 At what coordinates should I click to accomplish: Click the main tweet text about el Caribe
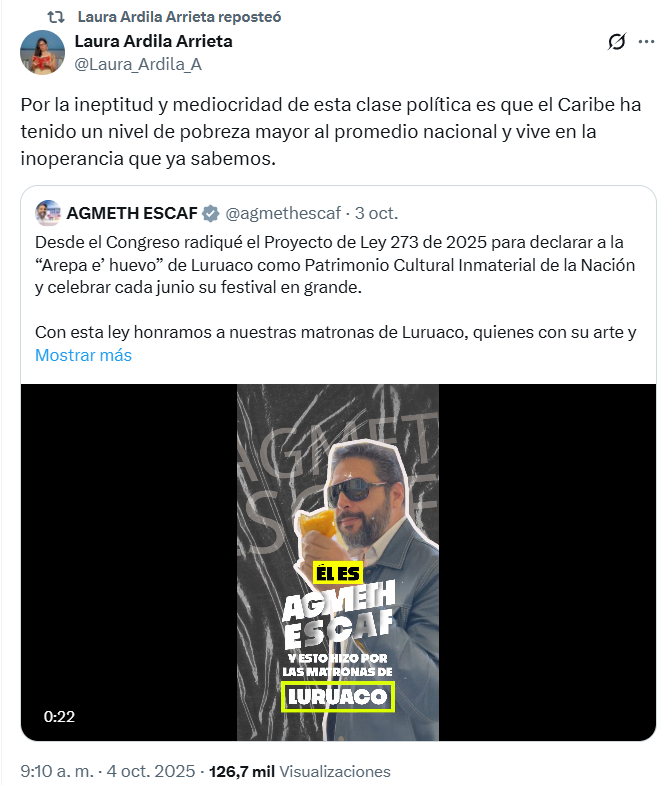330,132
